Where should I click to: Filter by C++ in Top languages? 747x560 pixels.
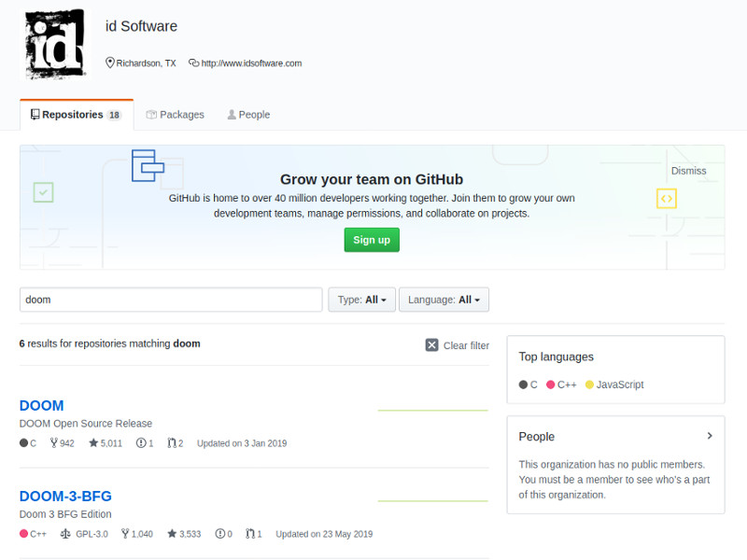tap(561, 385)
